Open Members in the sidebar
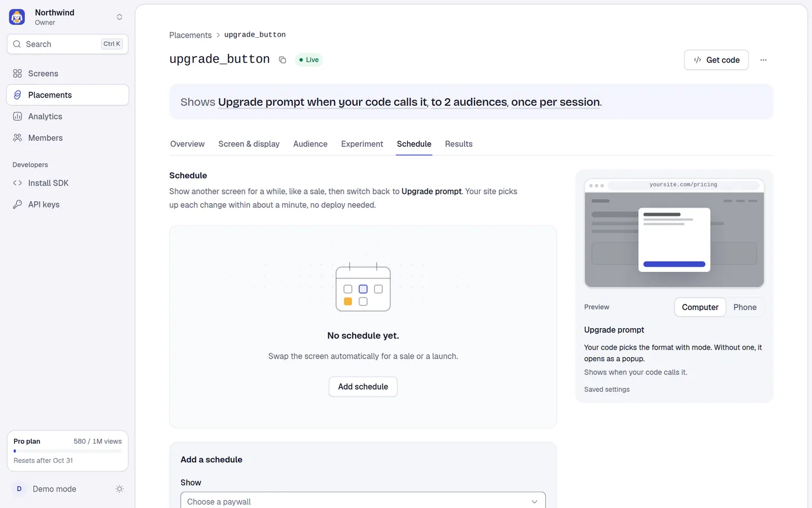This screenshot has width=812, height=508. click(x=67, y=138)
